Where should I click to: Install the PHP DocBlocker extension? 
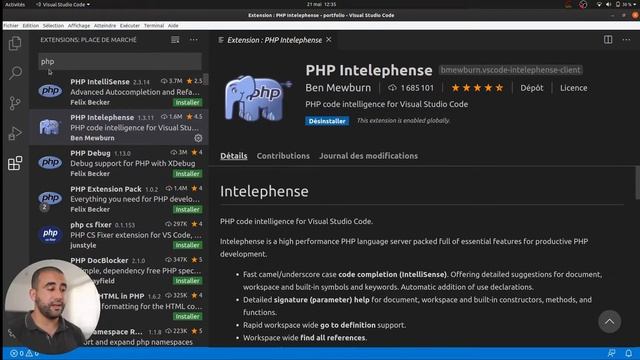coord(187,281)
